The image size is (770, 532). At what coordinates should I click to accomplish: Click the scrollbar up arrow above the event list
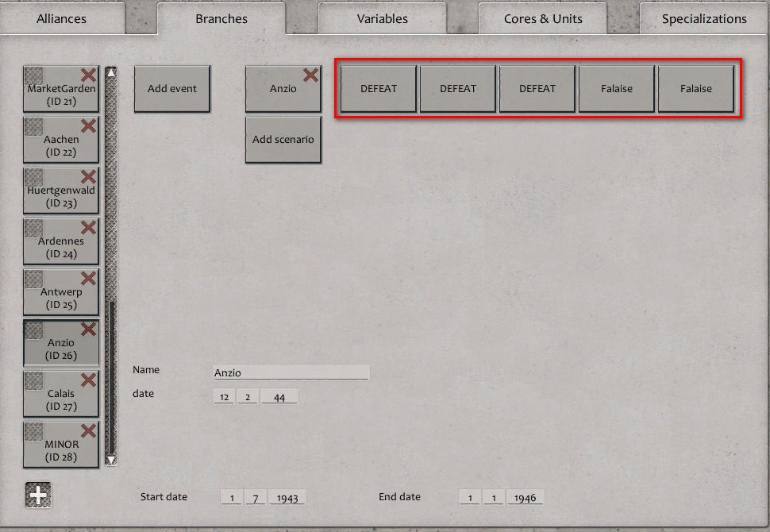point(110,71)
